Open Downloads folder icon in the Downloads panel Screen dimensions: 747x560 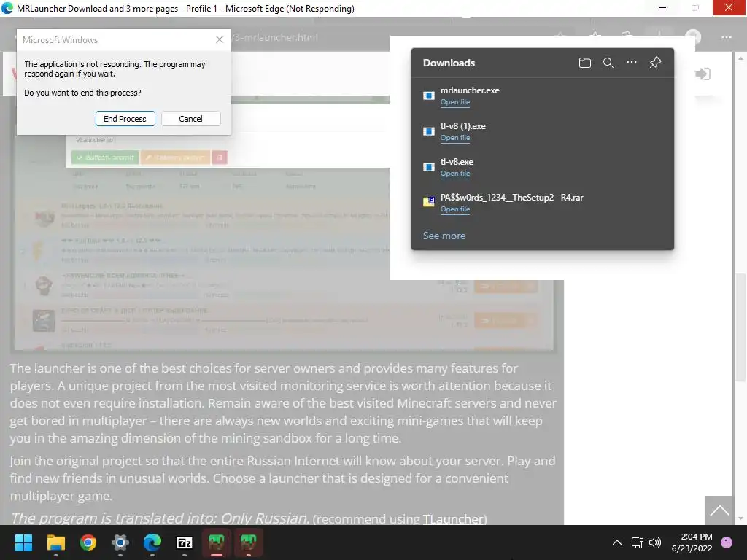click(x=584, y=63)
